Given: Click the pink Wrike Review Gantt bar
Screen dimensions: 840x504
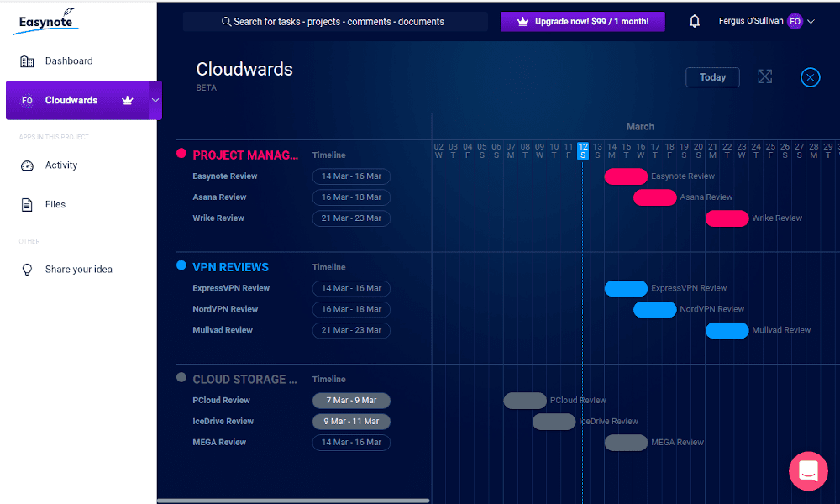Looking at the screenshot, I should coord(727,218).
